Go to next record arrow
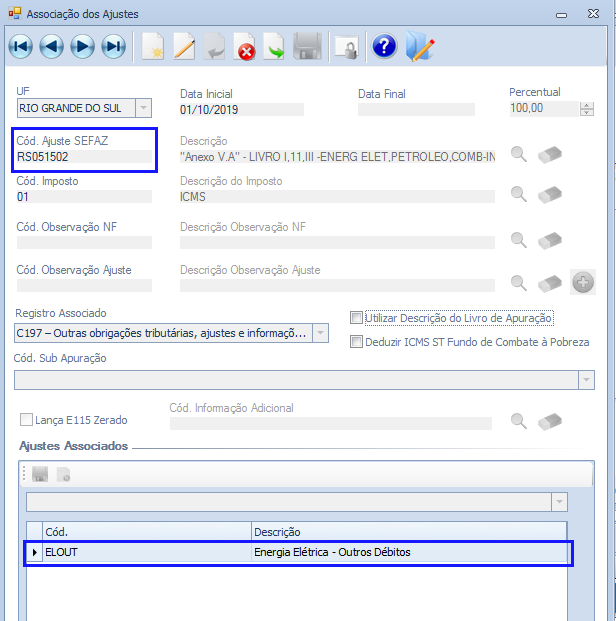Viewport: 616px width, 621px height. point(82,47)
